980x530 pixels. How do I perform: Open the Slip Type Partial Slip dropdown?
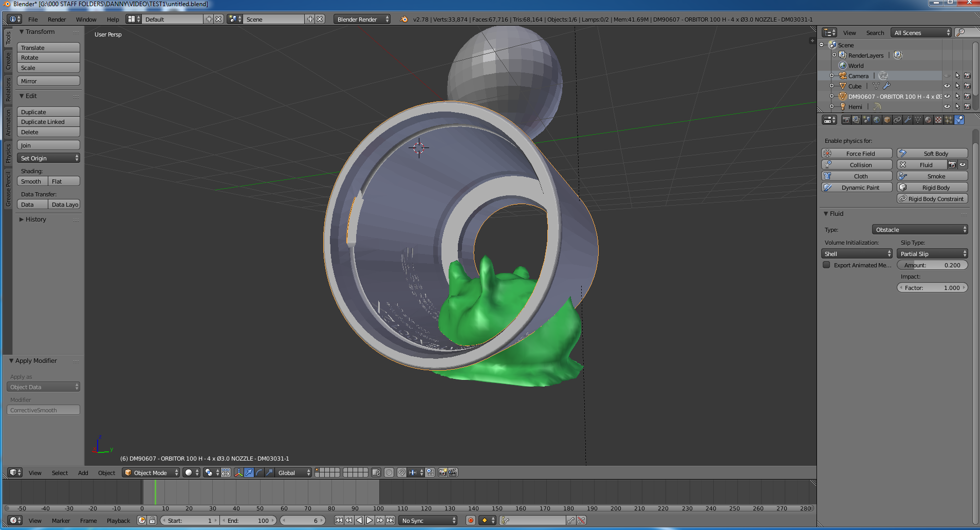[x=932, y=253]
